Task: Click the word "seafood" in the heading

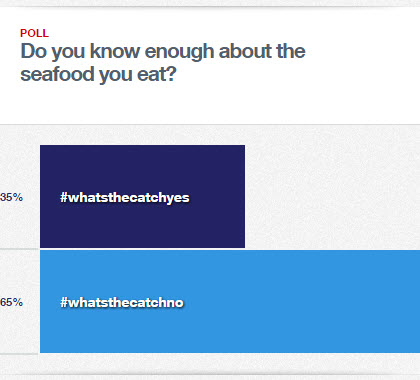Action: tap(57, 74)
